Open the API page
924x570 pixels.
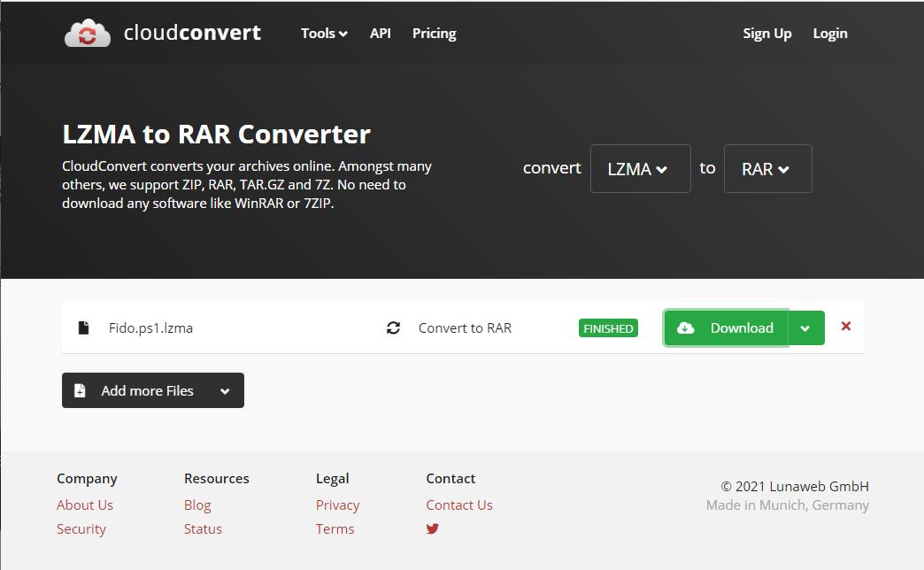pos(380,34)
